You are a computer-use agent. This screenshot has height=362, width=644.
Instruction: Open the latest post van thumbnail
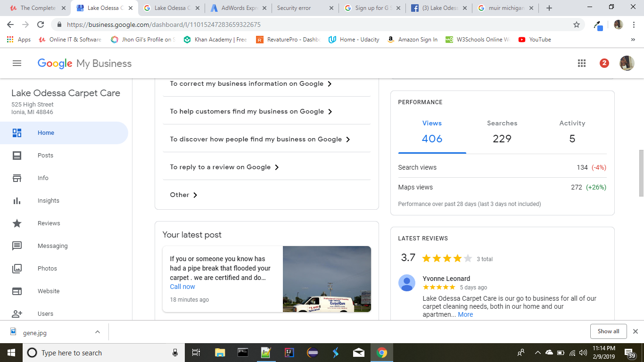coord(327,279)
